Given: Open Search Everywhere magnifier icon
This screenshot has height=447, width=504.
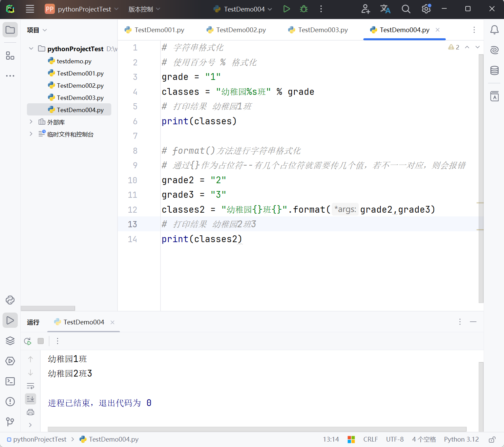Looking at the screenshot, I should tap(406, 9).
